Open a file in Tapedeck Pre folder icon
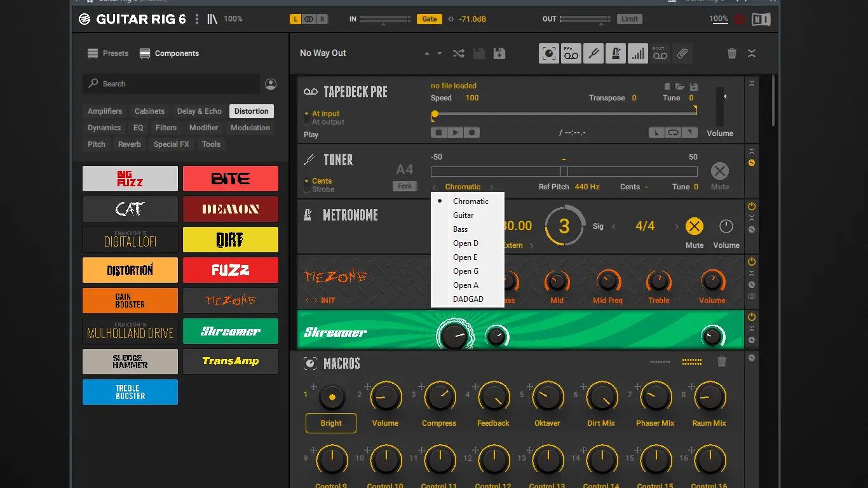The width and height of the screenshot is (868, 488). (680, 87)
